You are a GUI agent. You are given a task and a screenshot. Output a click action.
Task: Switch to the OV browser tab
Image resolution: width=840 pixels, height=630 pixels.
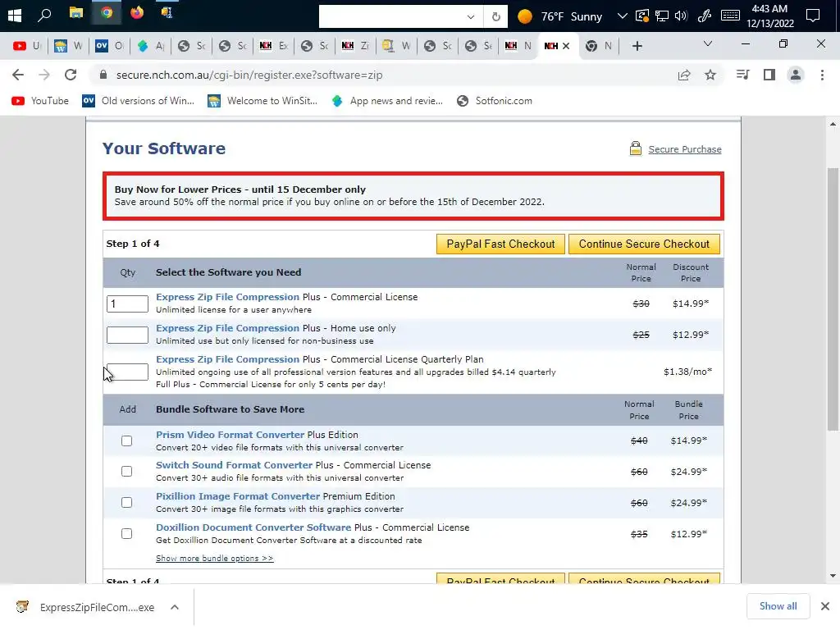click(x=109, y=46)
